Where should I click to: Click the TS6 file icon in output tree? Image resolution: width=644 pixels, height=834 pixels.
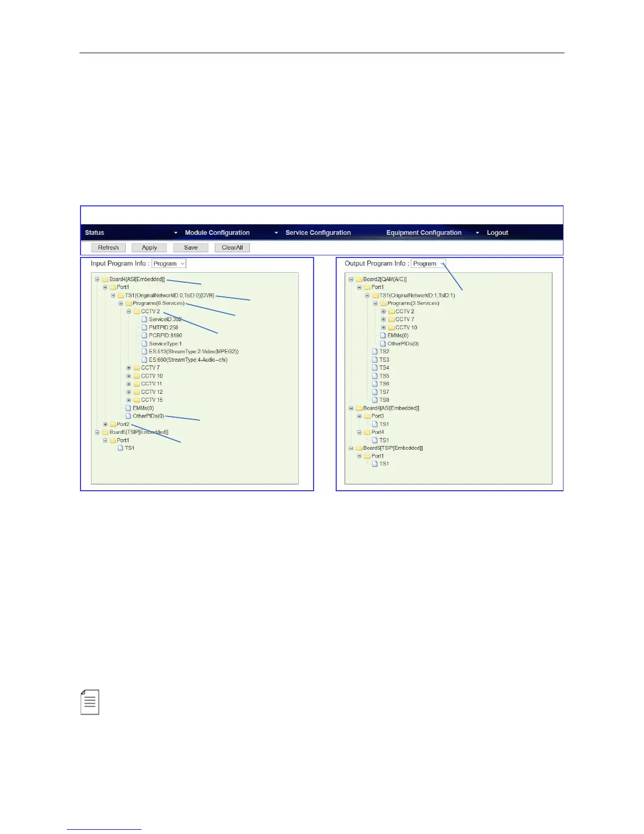(375, 384)
